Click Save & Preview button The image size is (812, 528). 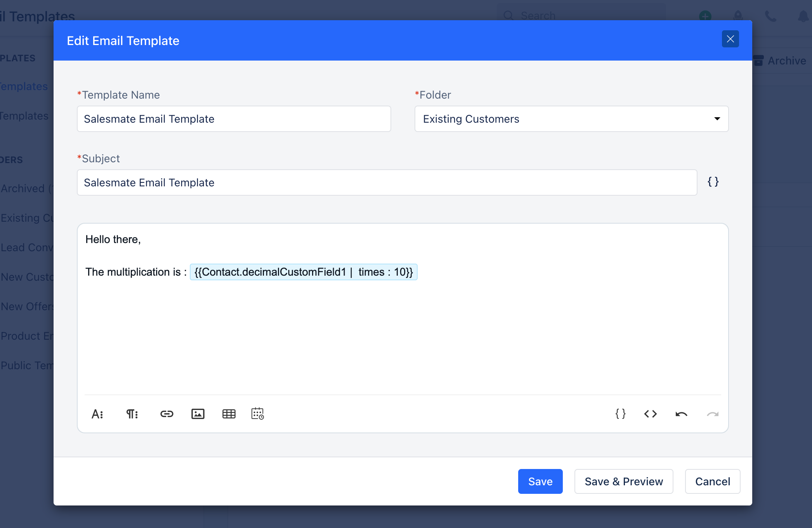click(x=624, y=481)
